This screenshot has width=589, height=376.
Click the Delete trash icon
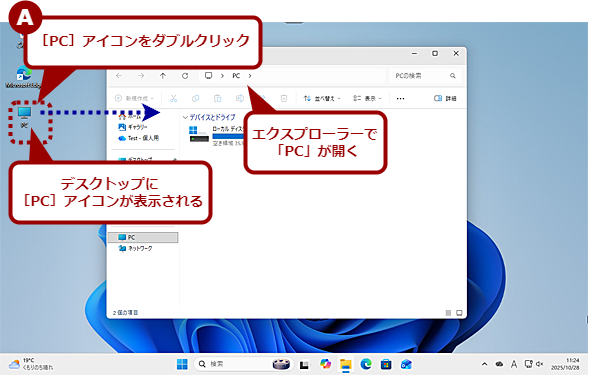(284, 98)
